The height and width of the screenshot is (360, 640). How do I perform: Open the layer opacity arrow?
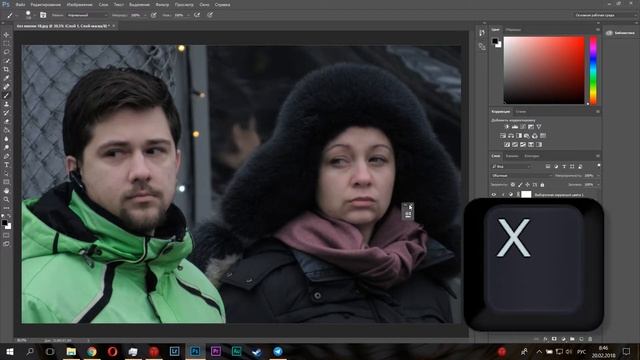pyautogui.click(x=598, y=176)
